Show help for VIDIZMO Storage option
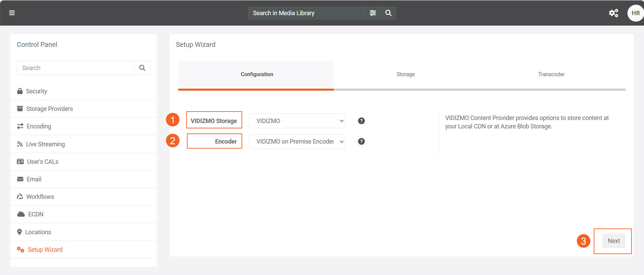This screenshot has width=644, height=275. (361, 121)
